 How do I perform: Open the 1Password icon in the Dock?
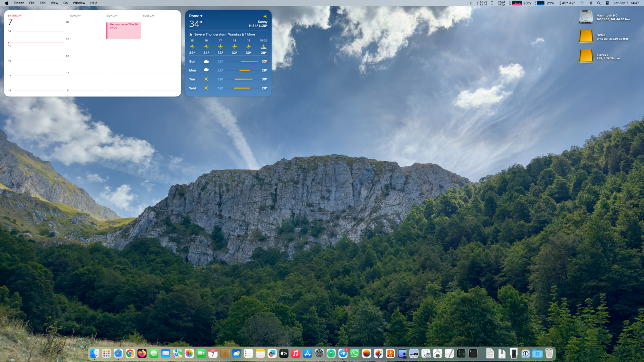click(526, 353)
